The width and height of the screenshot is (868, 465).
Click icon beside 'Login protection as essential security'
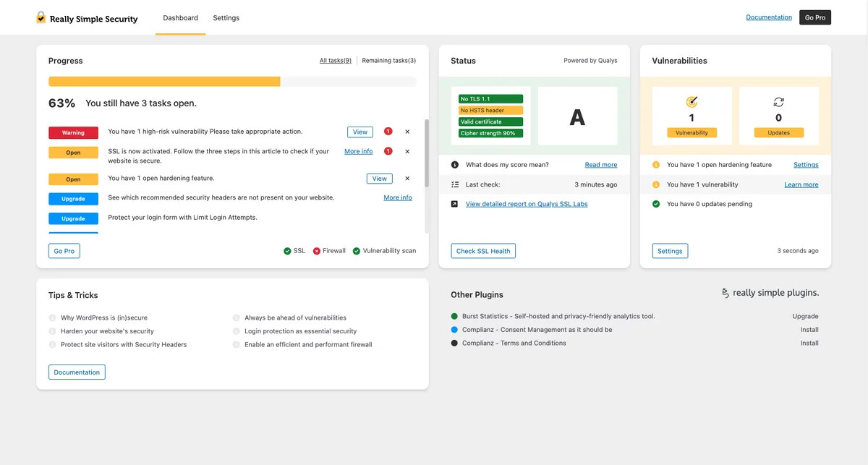pyautogui.click(x=237, y=331)
